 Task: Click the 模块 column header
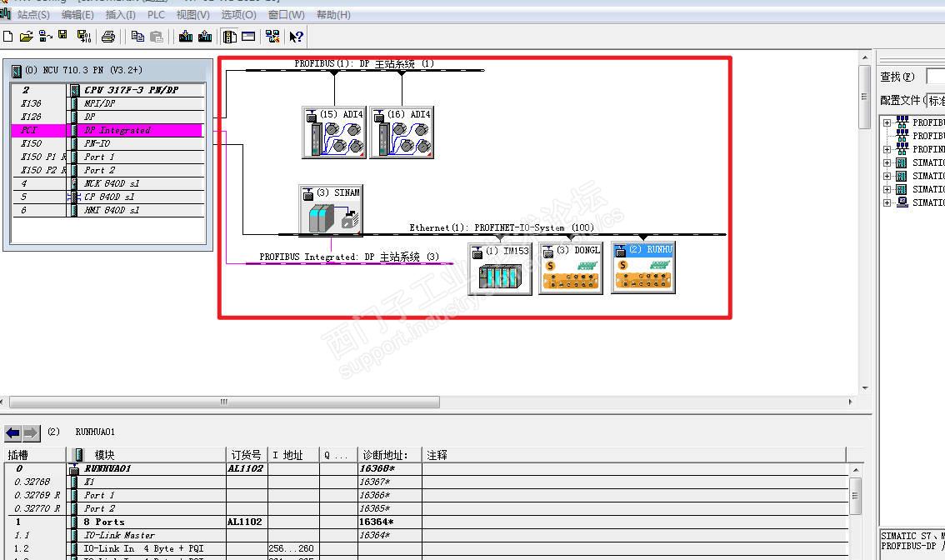(145, 455)
